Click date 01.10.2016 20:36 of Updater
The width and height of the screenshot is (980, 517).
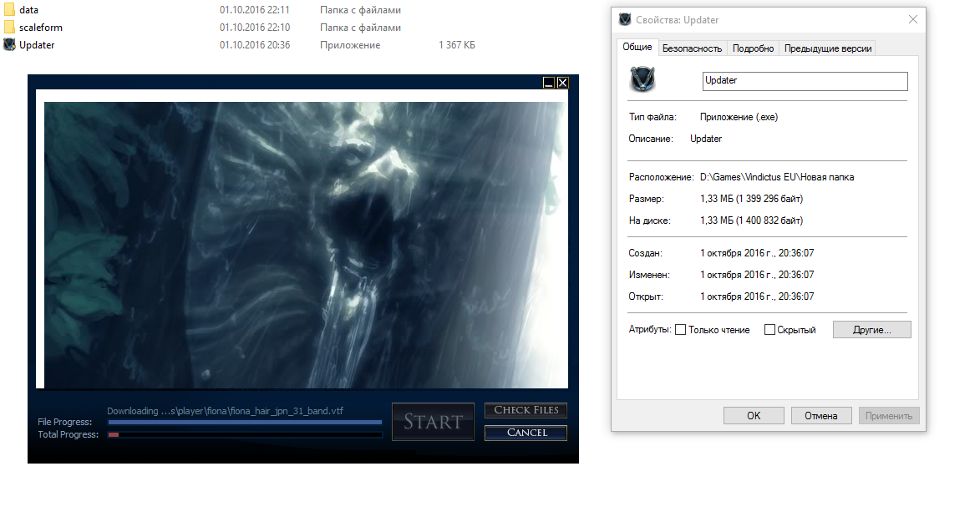pyautogui.click(x=254, y=45)
